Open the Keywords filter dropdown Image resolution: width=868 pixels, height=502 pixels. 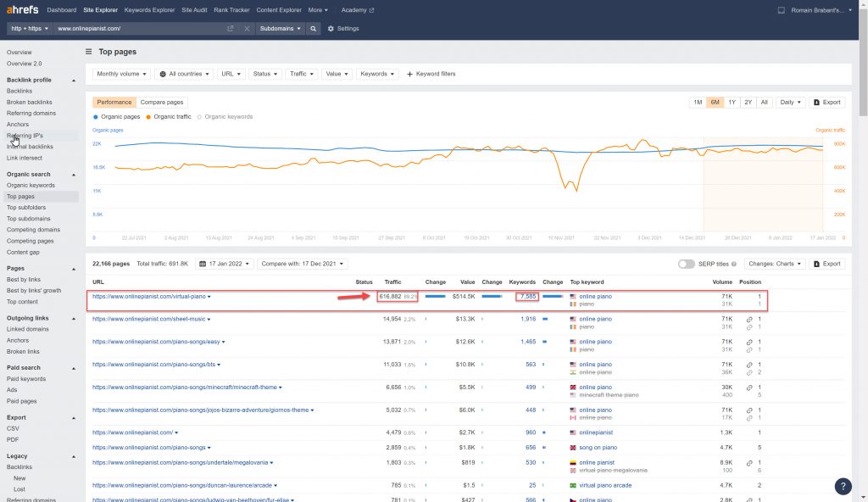377,74
